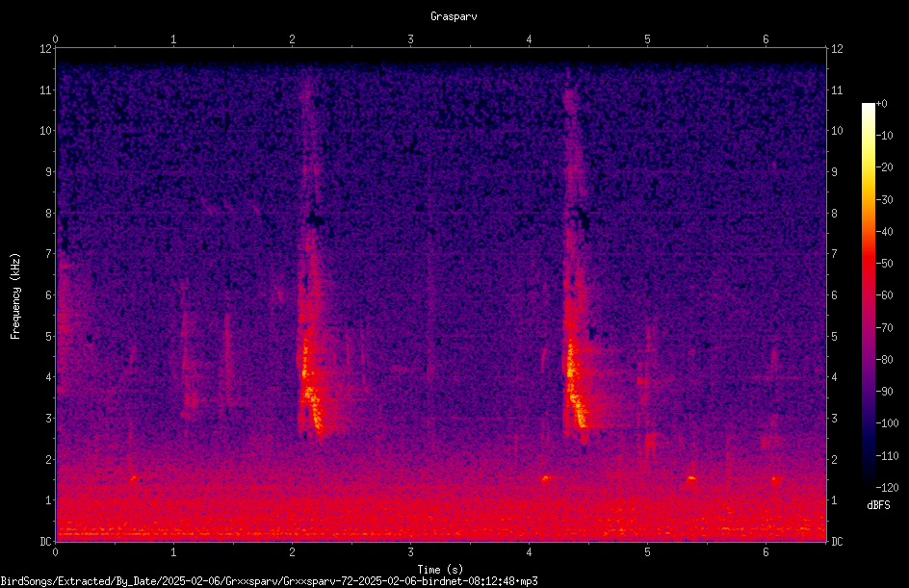Select the 1 kHz label on right axis
909x588 pixels.
coord(834,500)
